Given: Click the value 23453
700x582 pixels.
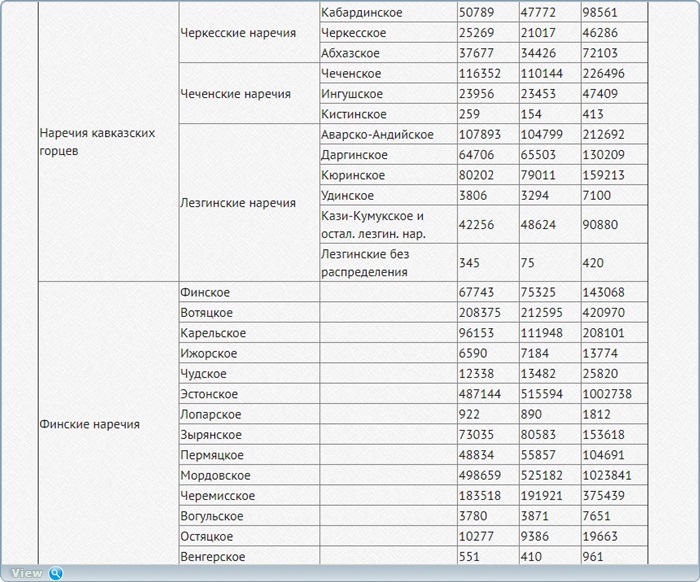Looking at the screenshot, I should pos(538,94).
